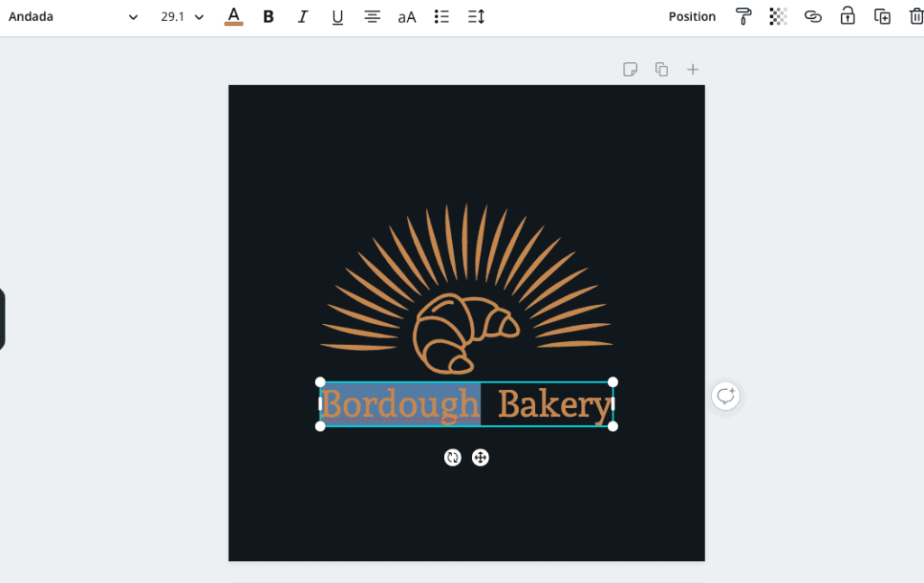Toggle bold formatting
924x583 pixels.
[268, 16]
